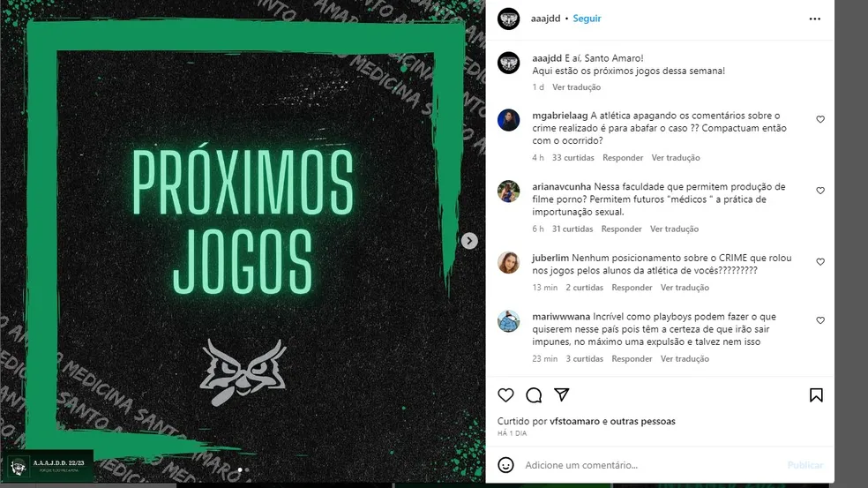Like the post with the heart icon
868x488 pixels.
tap(505, 395)
